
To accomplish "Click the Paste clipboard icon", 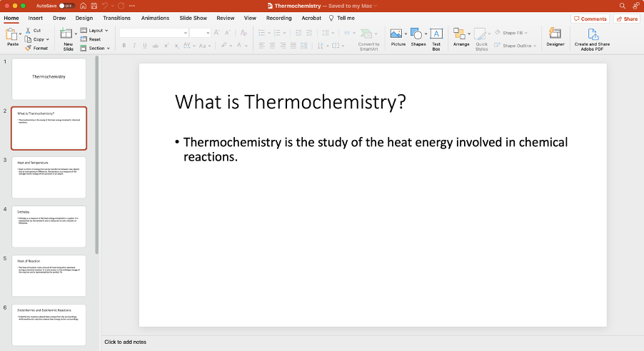I will (x=11, y=34).
